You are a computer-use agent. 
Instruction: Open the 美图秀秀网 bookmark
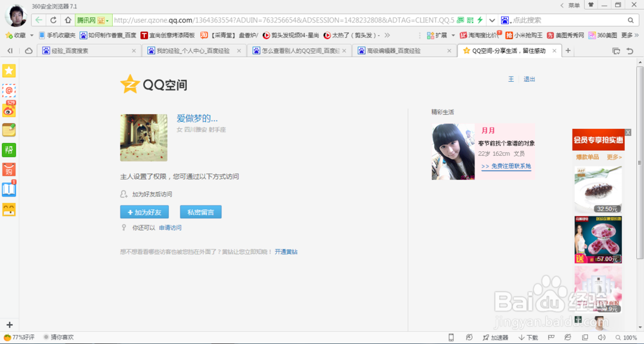tap(565, 35)
